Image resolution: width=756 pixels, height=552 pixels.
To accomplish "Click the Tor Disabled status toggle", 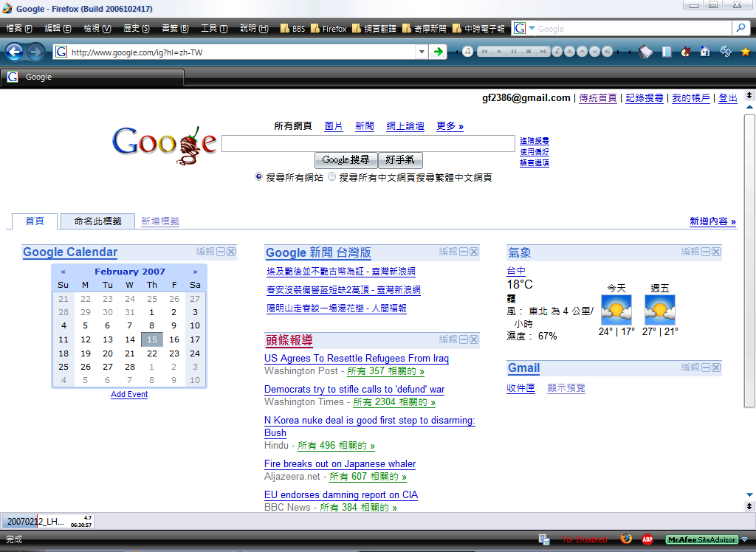I will coord(584,539).
